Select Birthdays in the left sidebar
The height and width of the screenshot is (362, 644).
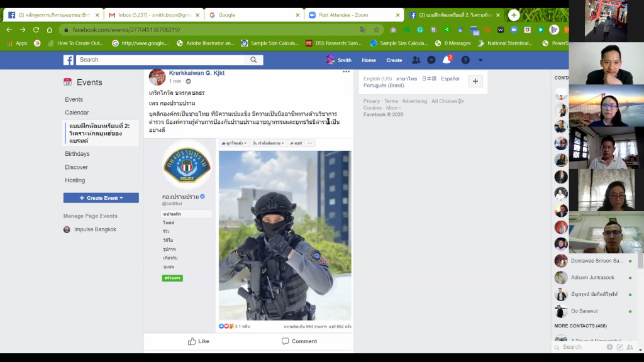pyautogui.click(x=77, y=154)
